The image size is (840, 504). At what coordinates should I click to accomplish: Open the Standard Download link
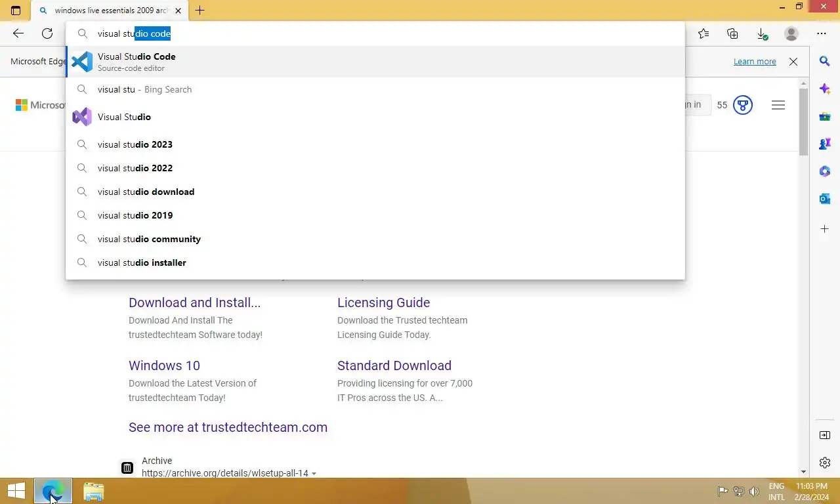click(394, 366)
